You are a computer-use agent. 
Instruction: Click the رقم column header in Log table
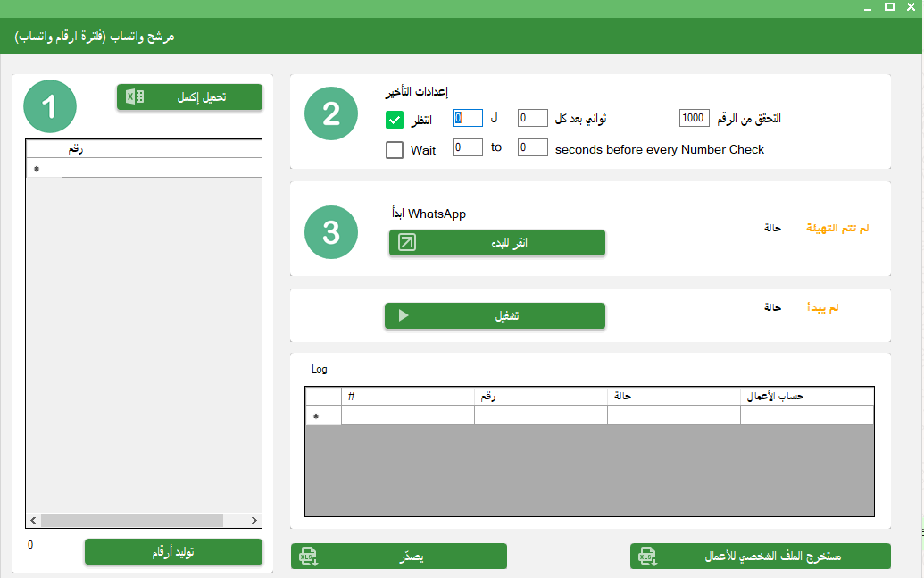541,397
